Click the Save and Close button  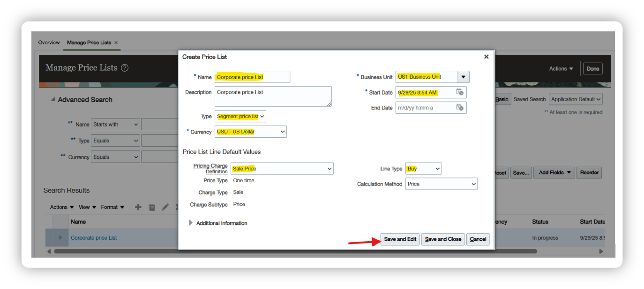pos(443,239)
